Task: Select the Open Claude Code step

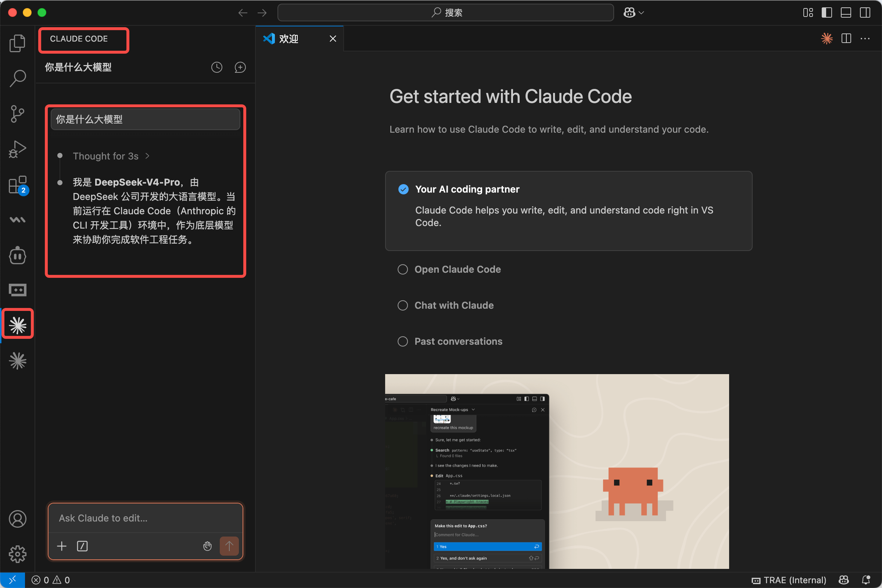Action: (458, 269)
